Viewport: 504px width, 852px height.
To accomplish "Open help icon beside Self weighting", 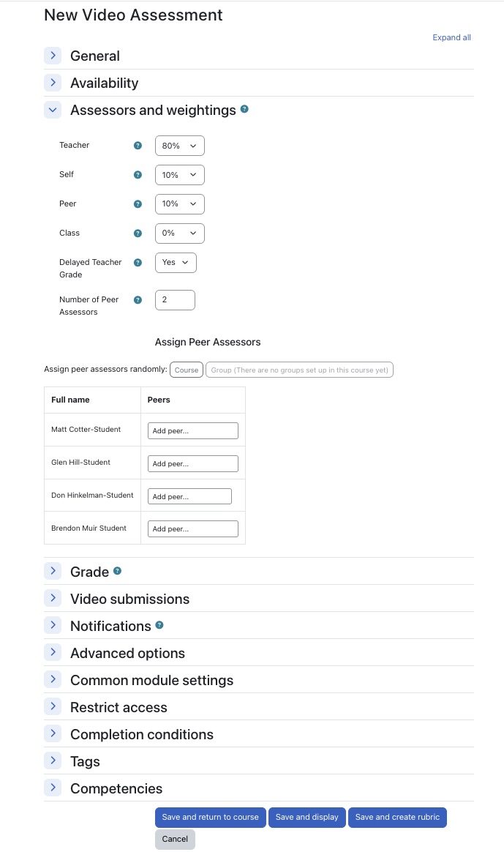I will (138, 175).
